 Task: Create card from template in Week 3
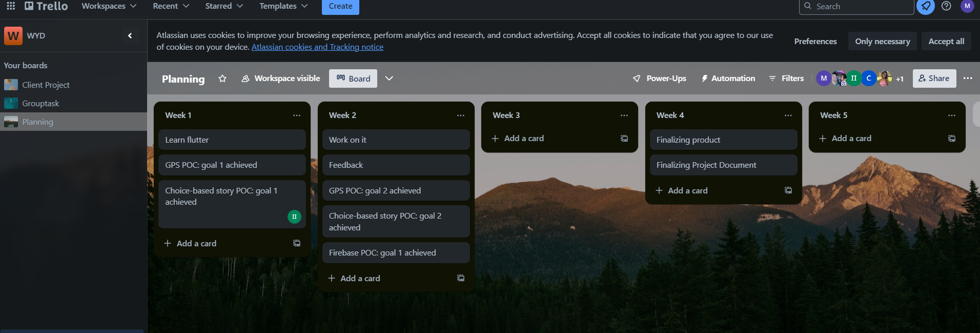coord(624,139)
